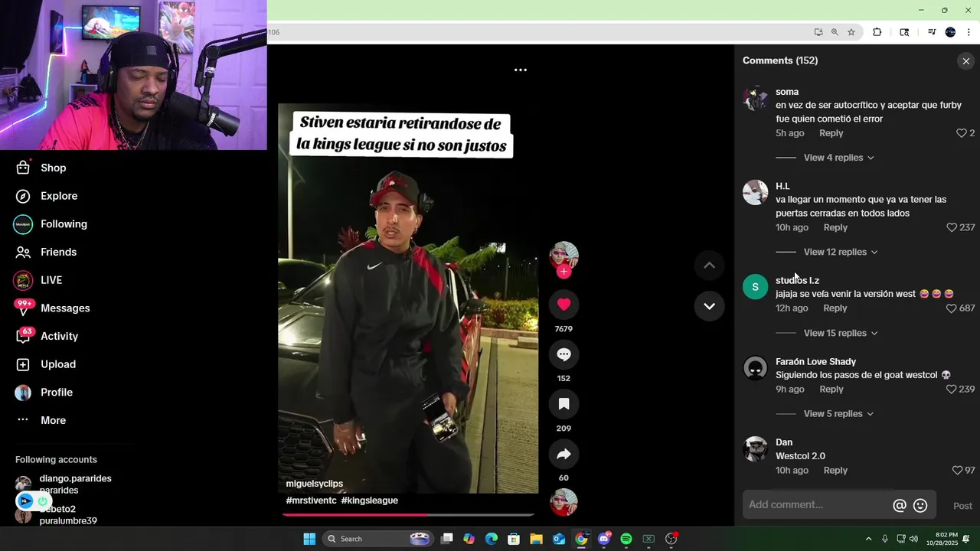
Task: Open the creator's avatar above like button
Action: click(x=564, y=256)
